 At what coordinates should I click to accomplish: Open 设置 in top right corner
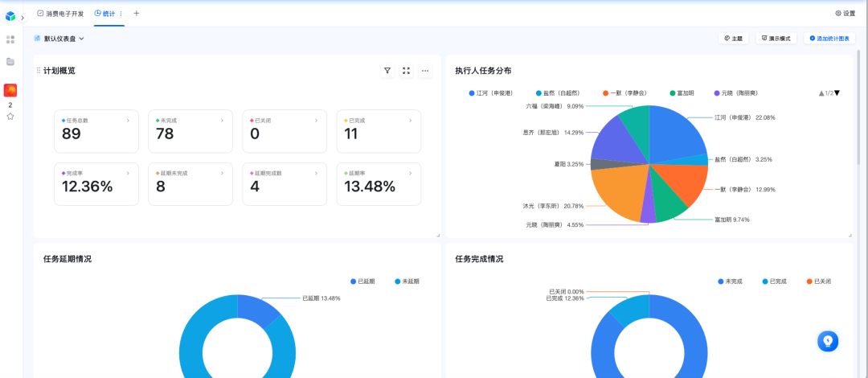point(845,14)
